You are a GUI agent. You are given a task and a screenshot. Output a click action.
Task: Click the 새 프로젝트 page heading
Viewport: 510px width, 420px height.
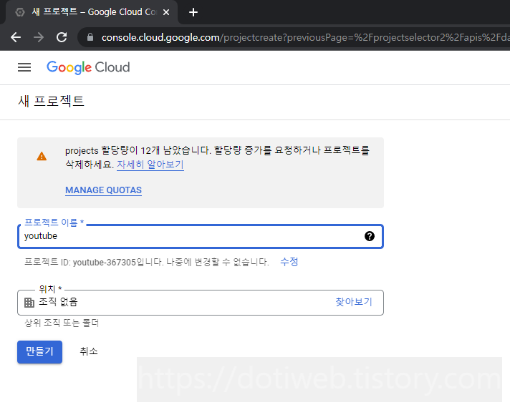(51, 101)
